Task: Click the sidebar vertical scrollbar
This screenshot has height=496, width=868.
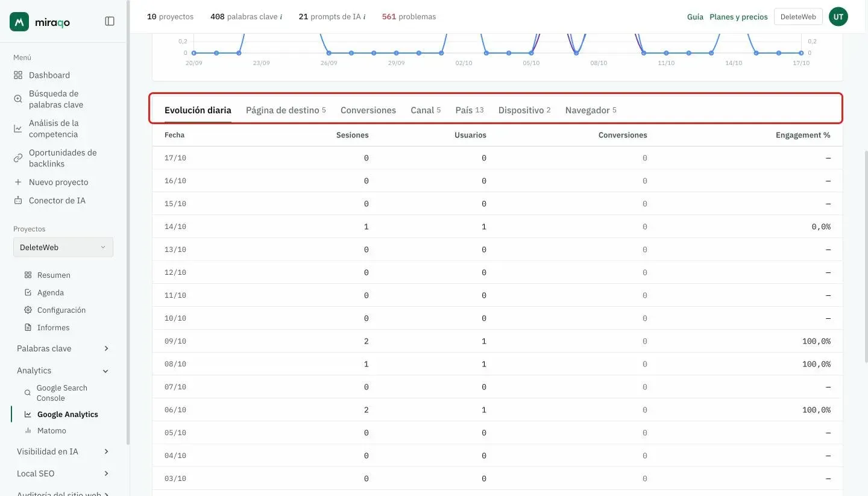Action: (128, 223)
